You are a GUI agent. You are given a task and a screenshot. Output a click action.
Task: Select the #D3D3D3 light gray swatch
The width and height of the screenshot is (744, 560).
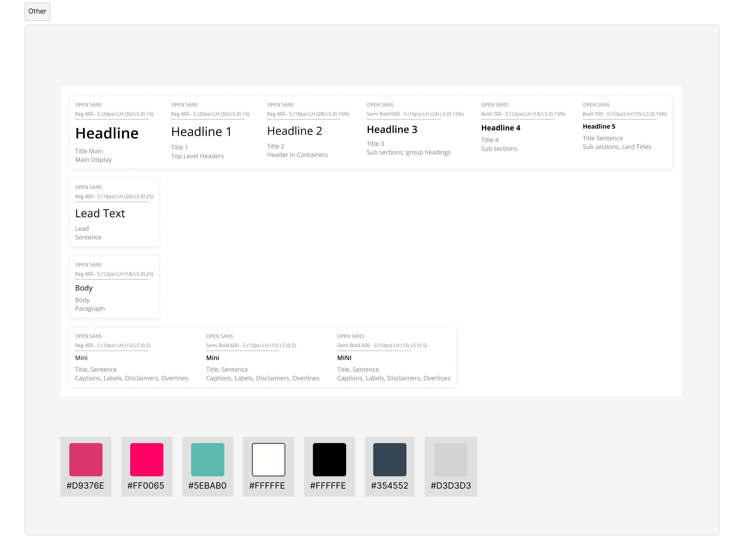(x=451, y=459)
